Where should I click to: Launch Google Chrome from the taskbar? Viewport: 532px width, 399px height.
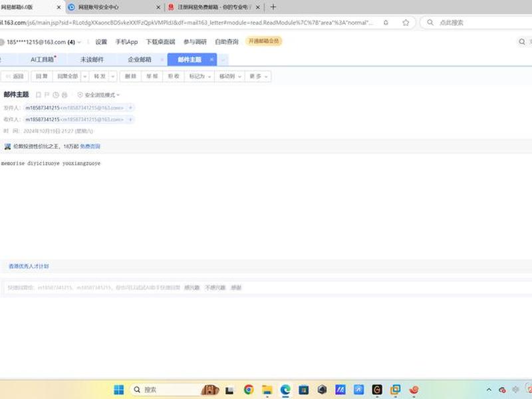(249, 390)
